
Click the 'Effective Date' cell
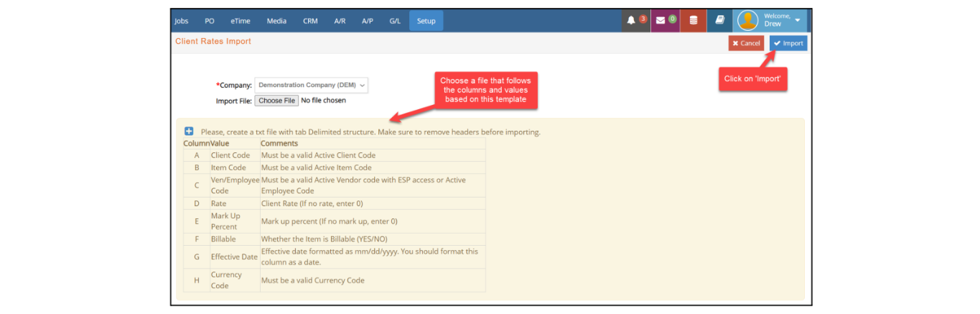tap(235, 257)
